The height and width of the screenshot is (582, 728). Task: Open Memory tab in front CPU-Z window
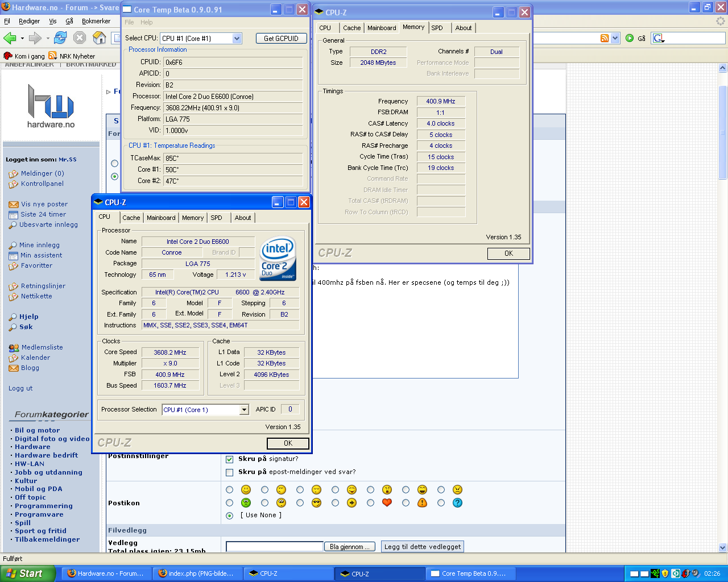coord(193,218)
